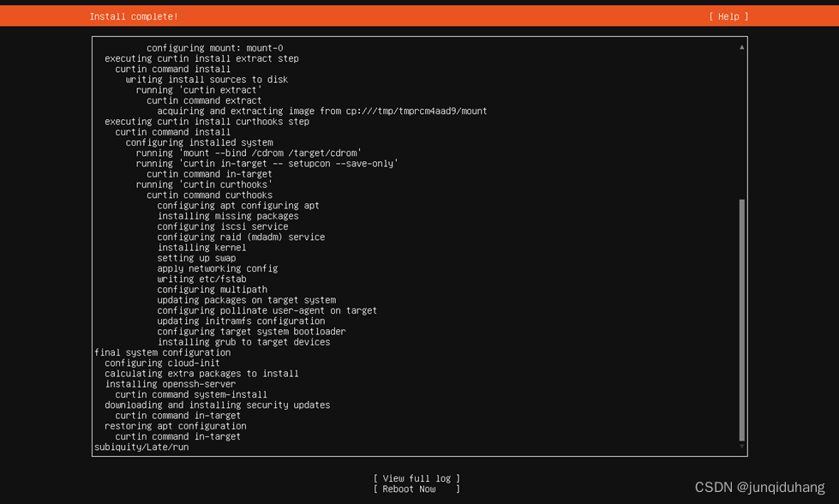This screenshot has width=839, height=504.
Task: Select the "configuring mount: mount-0" line
Action: point(214,48)
